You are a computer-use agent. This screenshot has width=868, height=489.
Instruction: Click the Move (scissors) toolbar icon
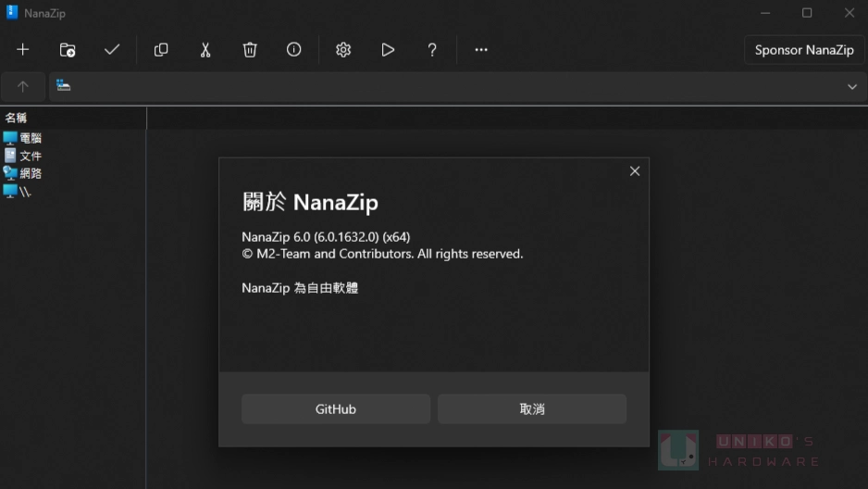pos(205,50)
